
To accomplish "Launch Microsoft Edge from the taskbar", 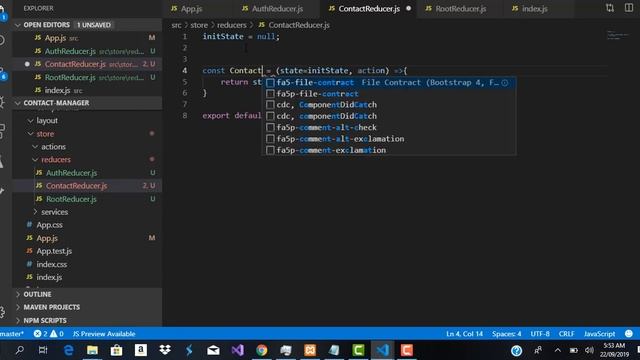I will (x=69, y=350).
